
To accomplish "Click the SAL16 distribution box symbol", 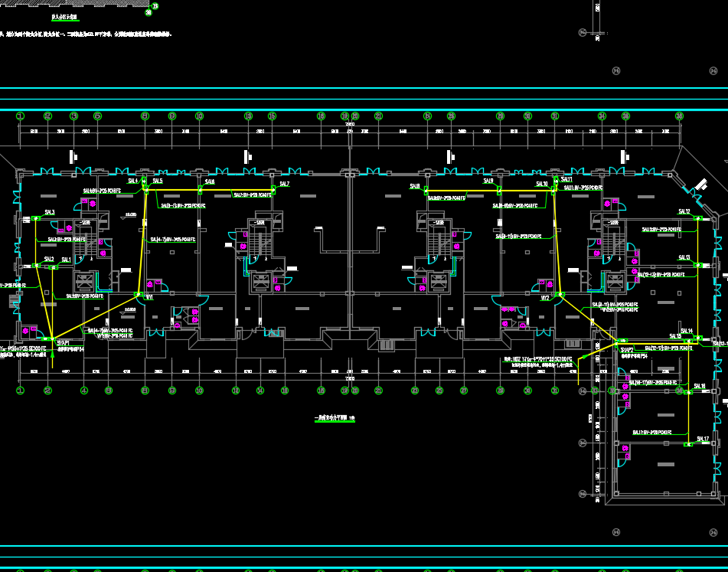I will [687, 392].
